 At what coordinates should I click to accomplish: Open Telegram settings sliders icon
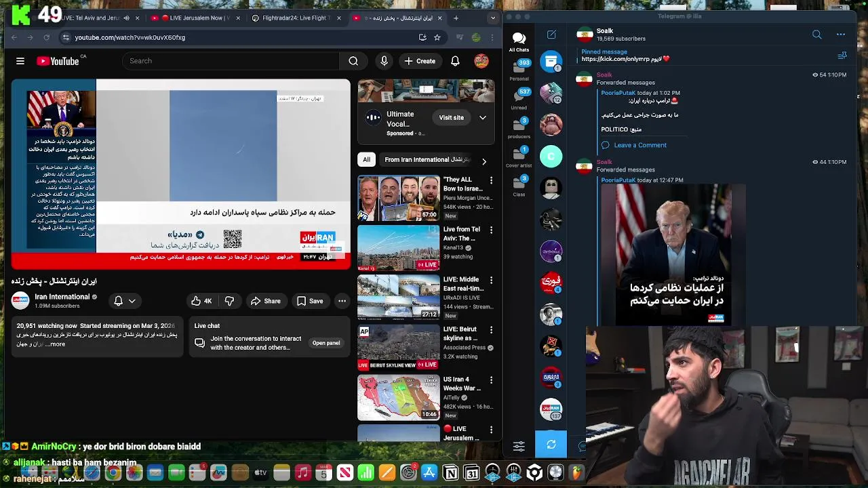coord(519,446)
